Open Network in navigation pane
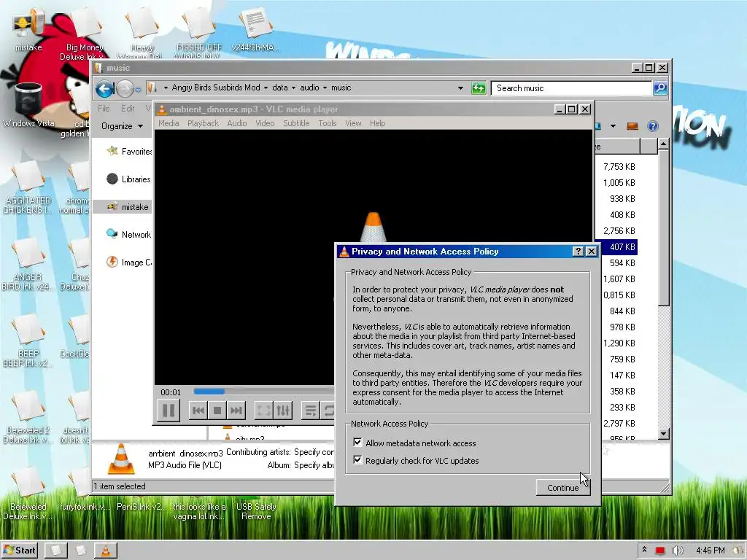747x560 pixels. point(128,234)
